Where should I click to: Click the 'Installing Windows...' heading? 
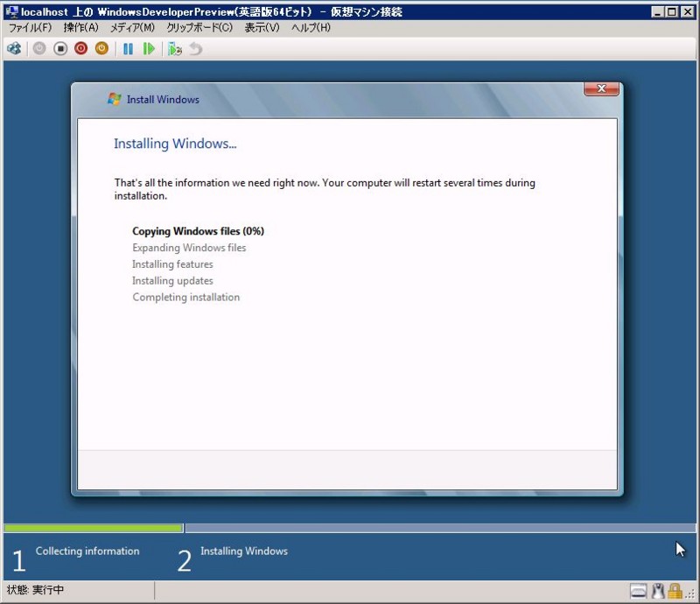pyautogui.click(x=175, y=144)
